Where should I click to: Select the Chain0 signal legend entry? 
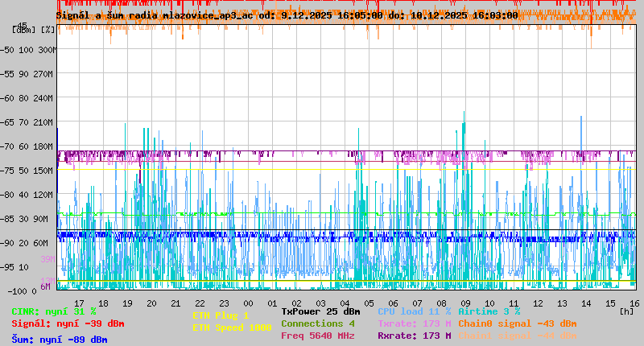(x=517, y=323)
